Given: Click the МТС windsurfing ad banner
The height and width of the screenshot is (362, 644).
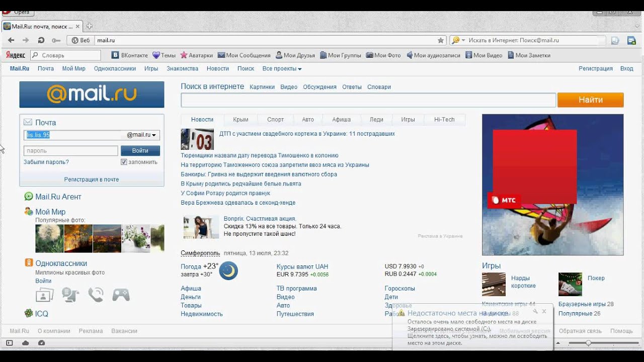Looking at the screenshot, I should point(552,185).
